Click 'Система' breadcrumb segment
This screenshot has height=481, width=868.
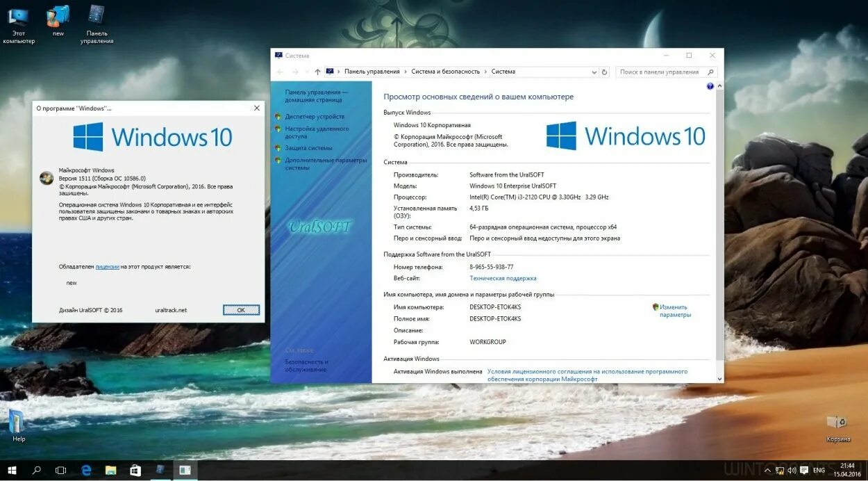[503, 72]
